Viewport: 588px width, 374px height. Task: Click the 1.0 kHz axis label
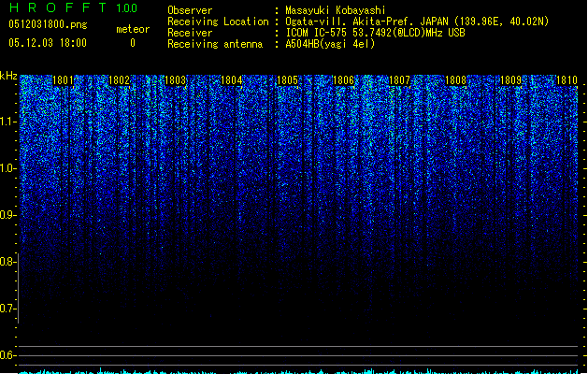pos(7,168)
